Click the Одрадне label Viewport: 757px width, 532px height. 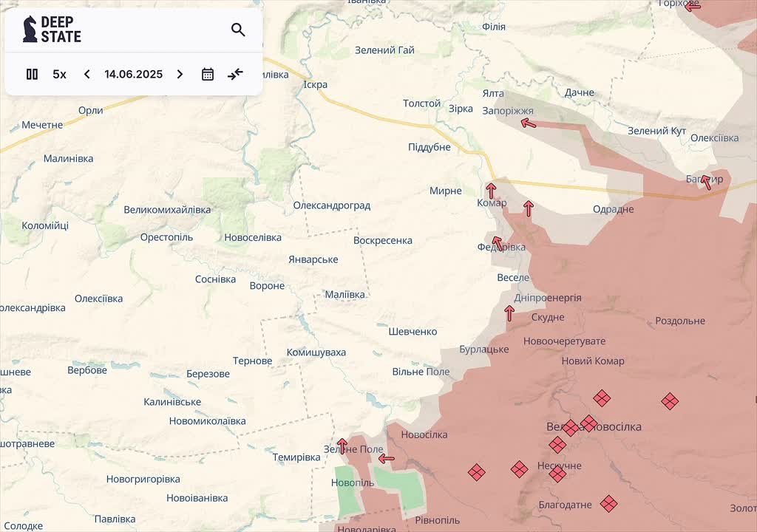click(613, 210)
